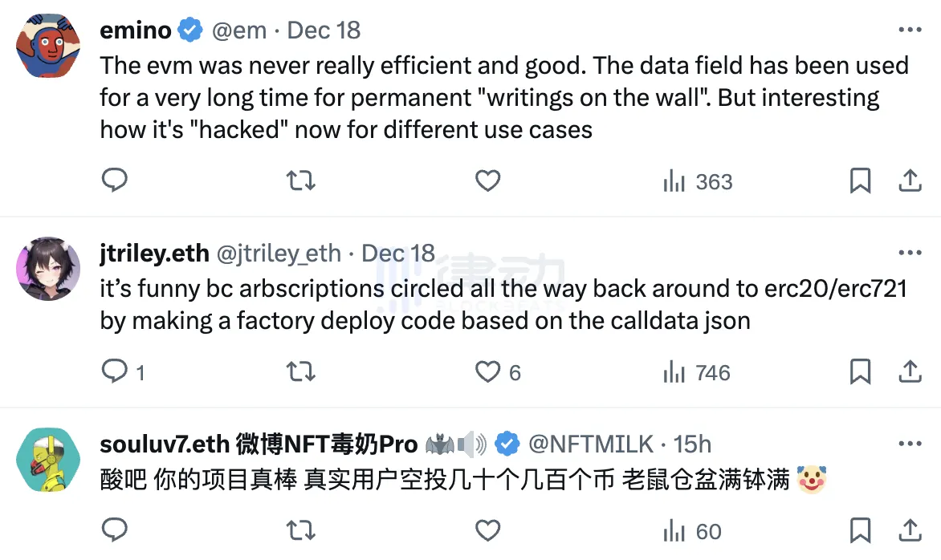Reply to souluv7.eth's tweet
This screenshot has height=560, width=941.
click(x=115, y=530)
